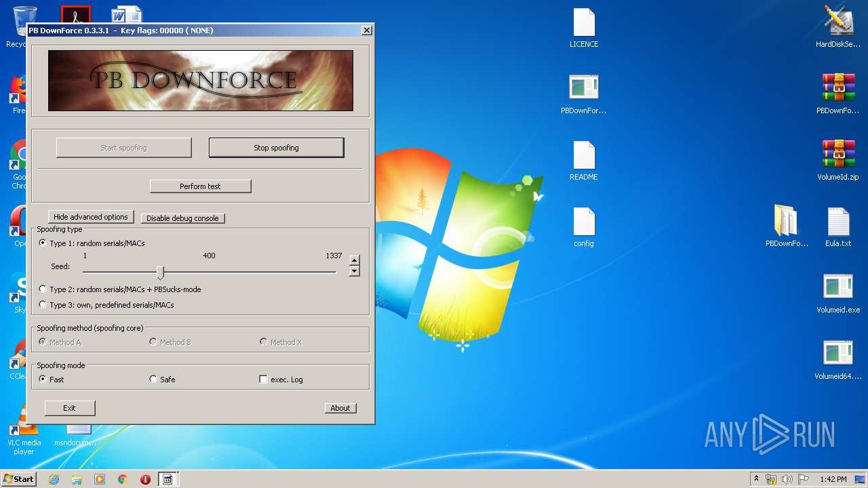Image resolution: width=868 pixels, height=488 pixels.
Task: Select Type 1: random serials/MACs
Action: pos(92,243)
